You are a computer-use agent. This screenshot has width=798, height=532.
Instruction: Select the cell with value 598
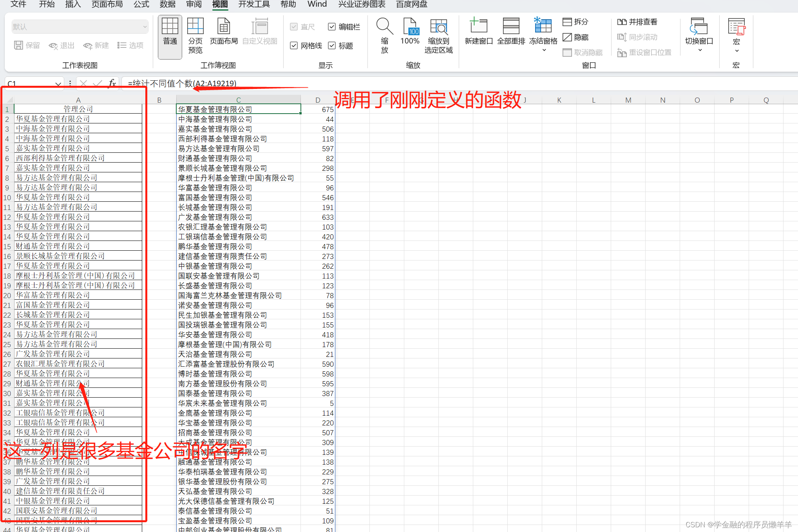pyautogui.click(x=318, y=374)
